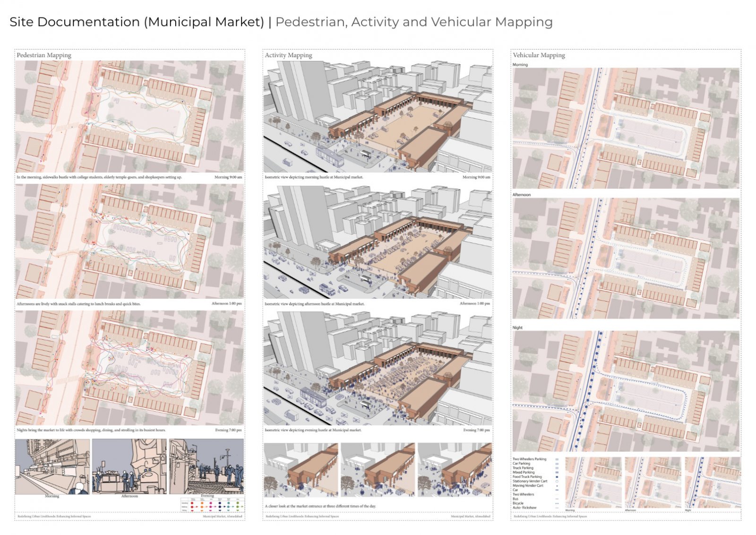Screen dimensions: 756x535
Task: Click 'Morning 9:00 am' label under pedestrian plan
Action: pos(228,177)
